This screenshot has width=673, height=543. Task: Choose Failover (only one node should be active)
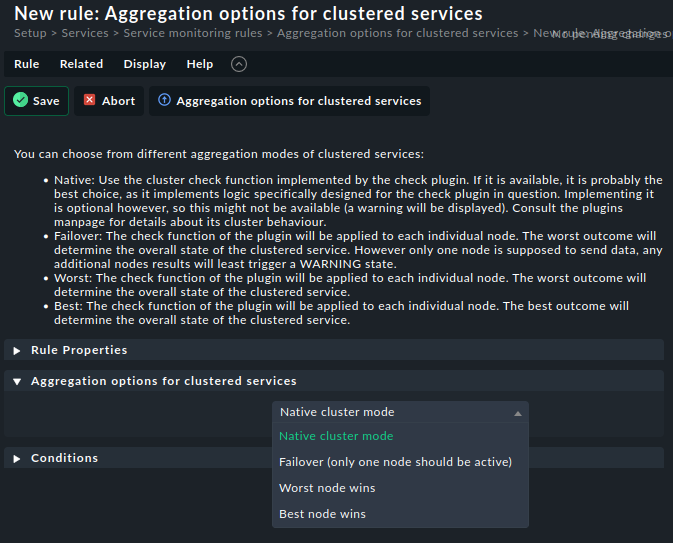pos(395,462)
